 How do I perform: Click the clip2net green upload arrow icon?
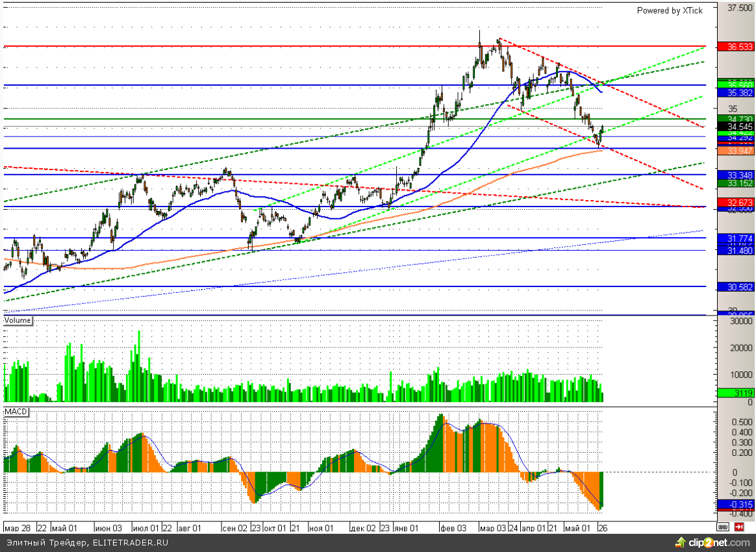click(680, 542)
